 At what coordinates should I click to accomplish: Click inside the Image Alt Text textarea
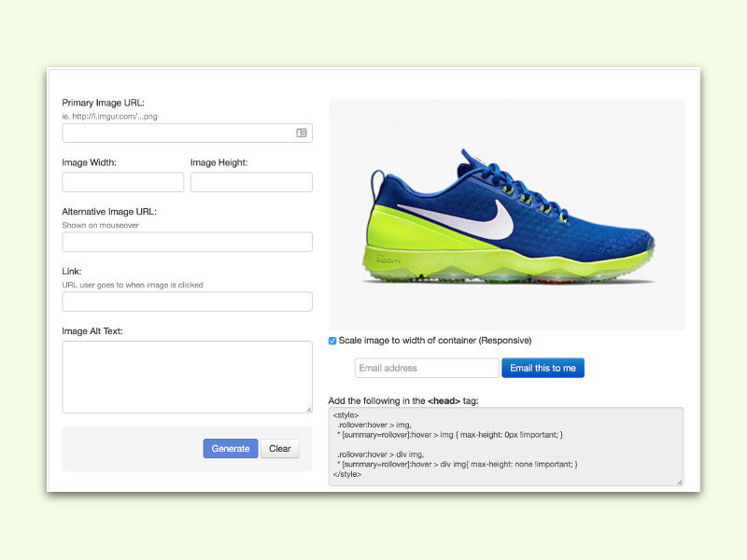[x=188, y=377]
